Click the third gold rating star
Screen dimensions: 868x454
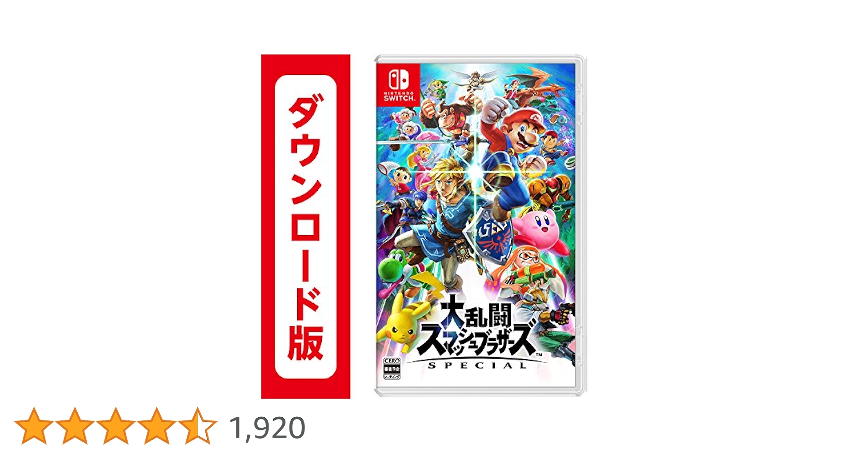click(115, 425)
